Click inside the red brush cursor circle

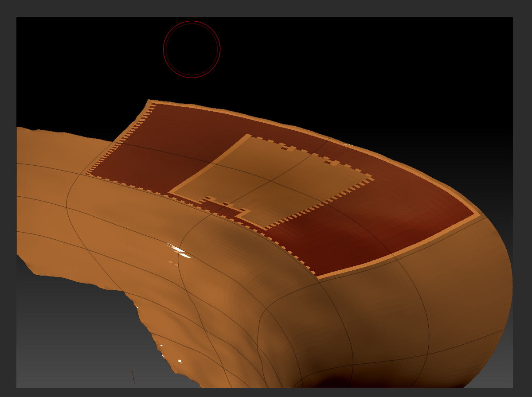point(192,49)
